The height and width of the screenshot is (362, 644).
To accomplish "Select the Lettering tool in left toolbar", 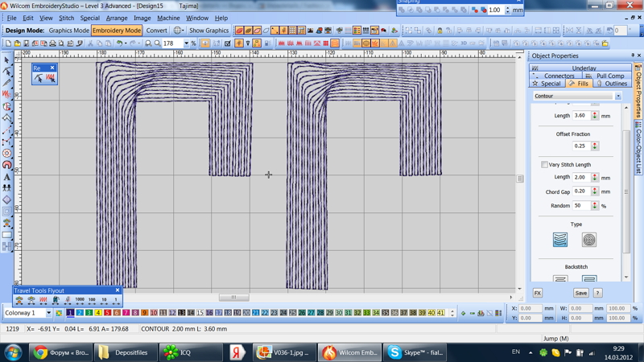I will (7, 176).
